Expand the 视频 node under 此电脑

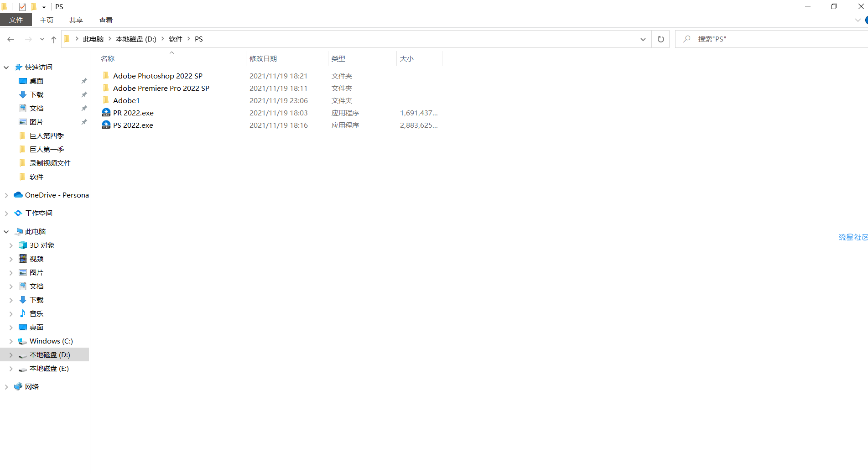point(11,259)
